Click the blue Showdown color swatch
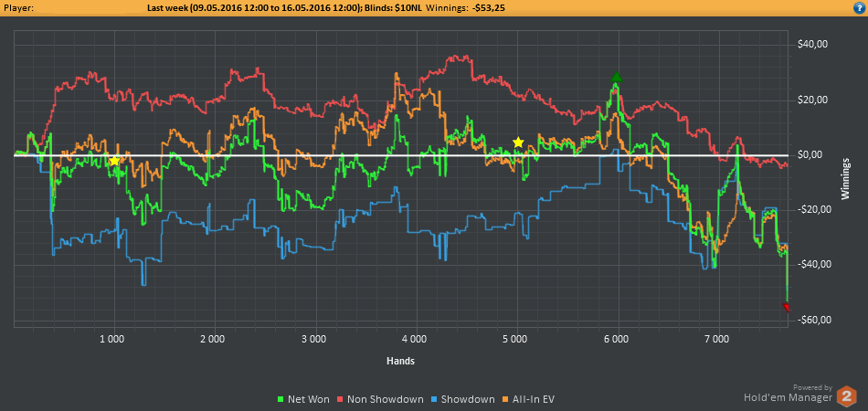Screen dimensions: 868x411 pyautogui.click(x=435, y=399)
